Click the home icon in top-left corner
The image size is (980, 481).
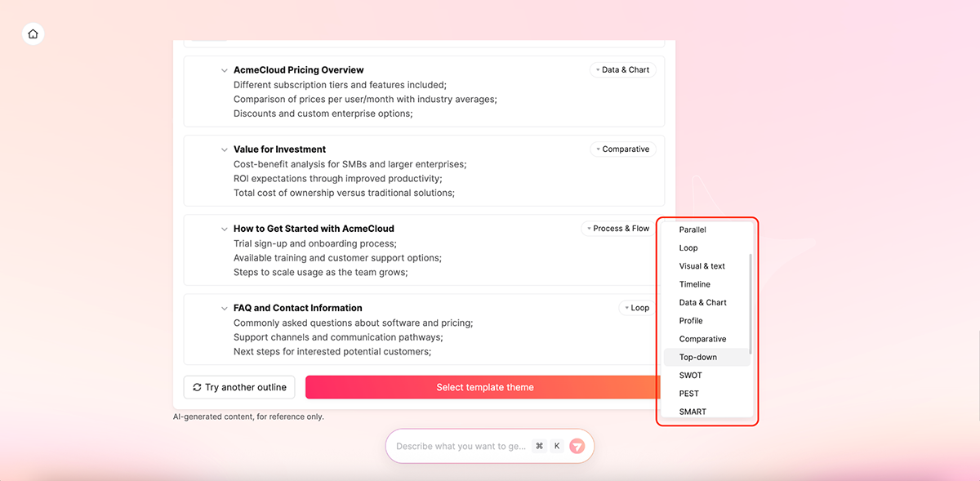(33, 33)
